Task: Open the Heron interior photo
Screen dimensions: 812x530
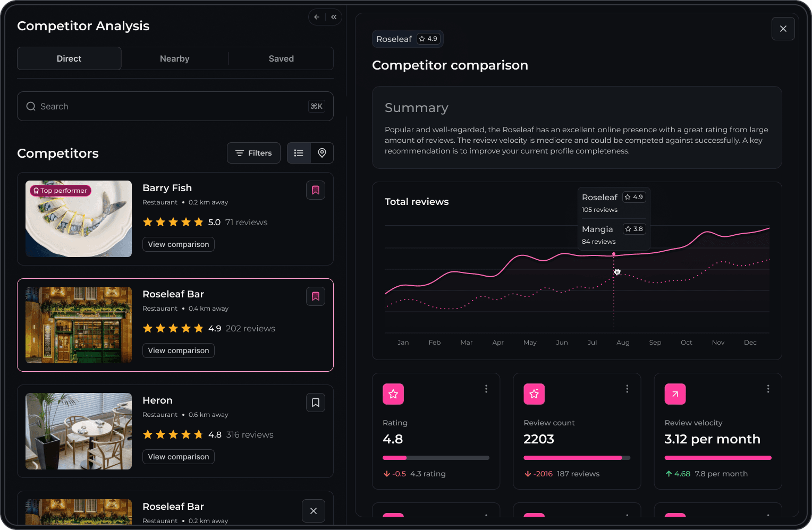Action: [79, 431]
